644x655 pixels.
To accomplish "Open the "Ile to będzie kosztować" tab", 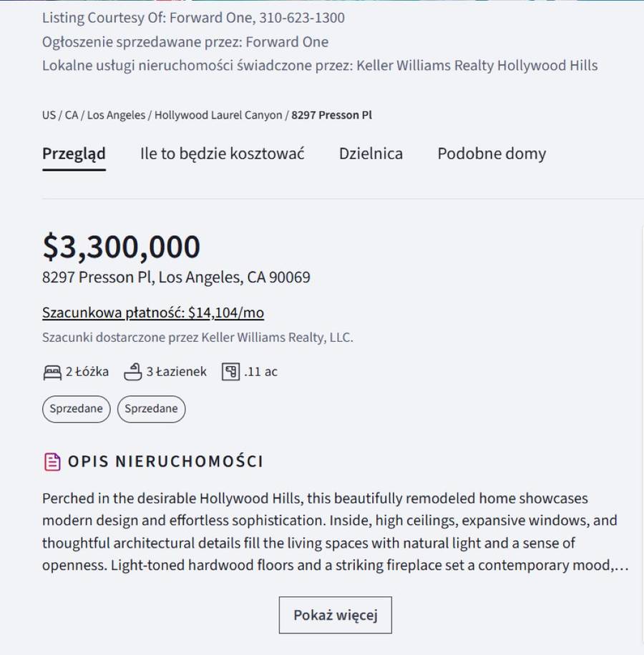I will click(222, 153).
